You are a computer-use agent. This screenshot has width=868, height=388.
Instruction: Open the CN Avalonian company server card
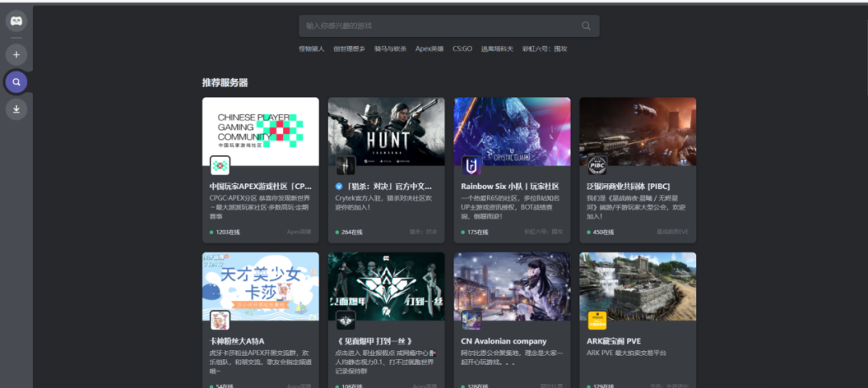pyautogui.click(x=512, y=320)
